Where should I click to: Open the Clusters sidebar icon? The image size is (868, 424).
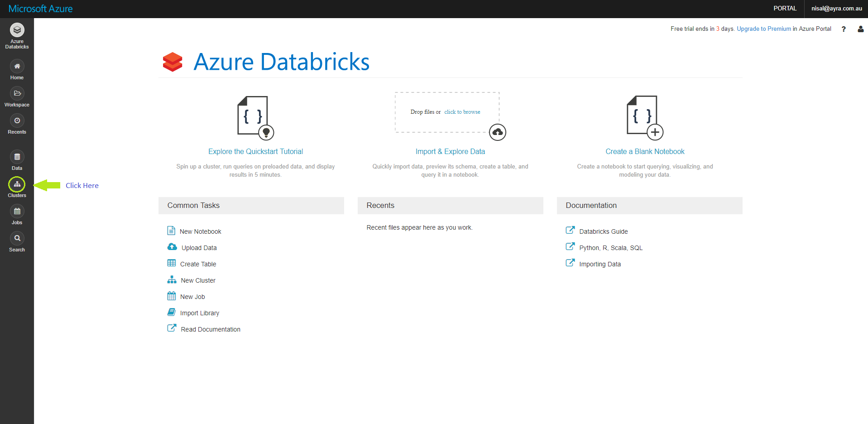17,184
